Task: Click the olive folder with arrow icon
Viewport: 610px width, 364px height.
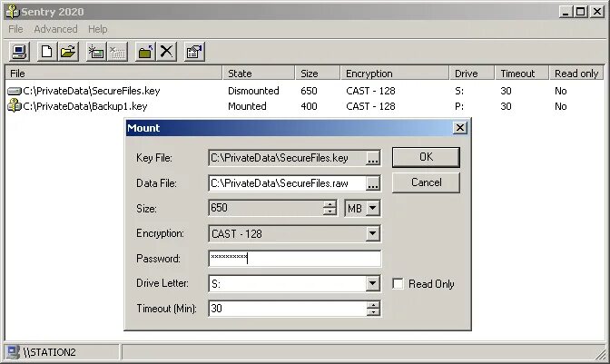Action: coord(145,52)
